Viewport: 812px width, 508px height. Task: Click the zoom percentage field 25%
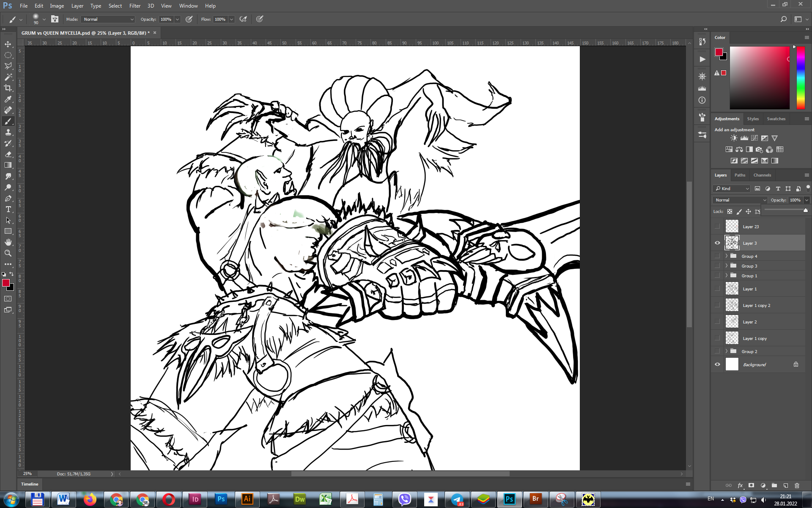click(x=27, y=474)
